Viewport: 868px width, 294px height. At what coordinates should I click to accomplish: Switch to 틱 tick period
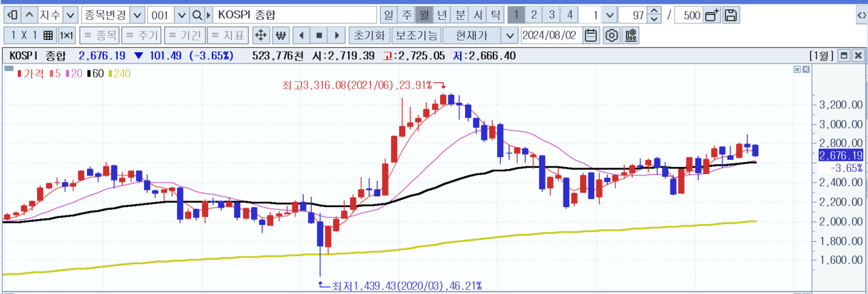[x=495, y=14]
